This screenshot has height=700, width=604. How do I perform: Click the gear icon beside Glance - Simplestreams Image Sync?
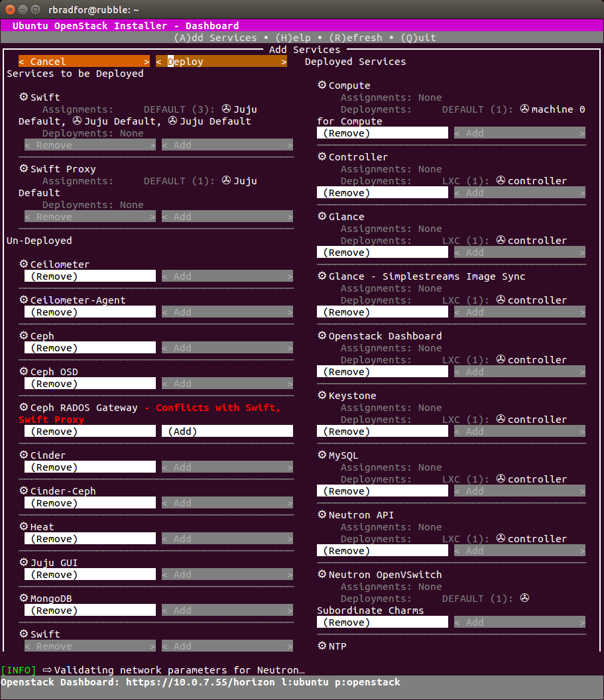[x=322, y=276]
